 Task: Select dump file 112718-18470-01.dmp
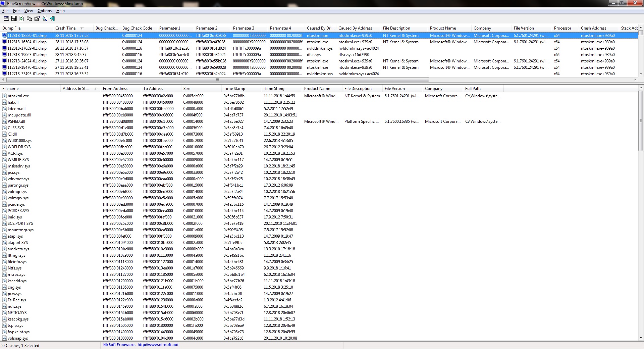(x=27, y=67)
